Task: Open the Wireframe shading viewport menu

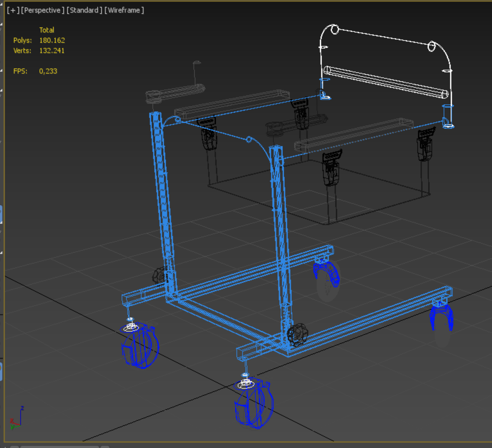Action: point(124,10)
